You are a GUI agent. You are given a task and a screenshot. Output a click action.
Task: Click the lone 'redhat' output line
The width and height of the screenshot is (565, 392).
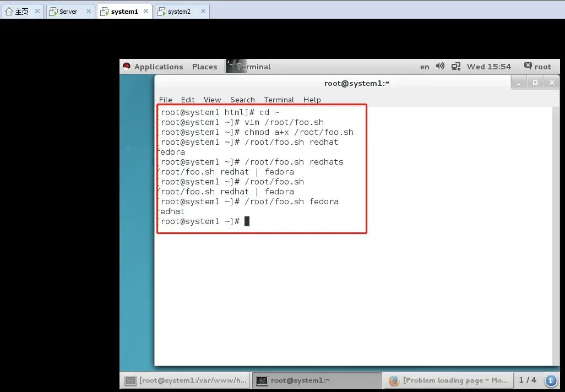tap(171, 211)
